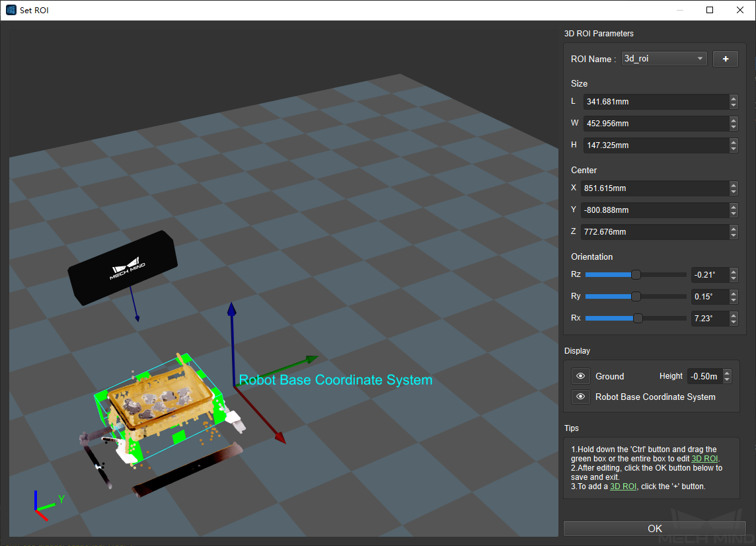
Task: Open the first 3D ROI link in Tips
Action: (705, 458)
